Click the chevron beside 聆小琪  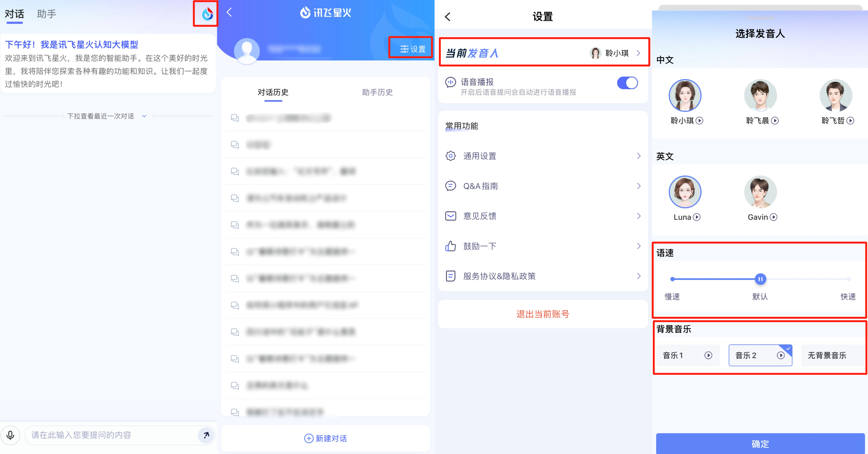pos(639,53)
